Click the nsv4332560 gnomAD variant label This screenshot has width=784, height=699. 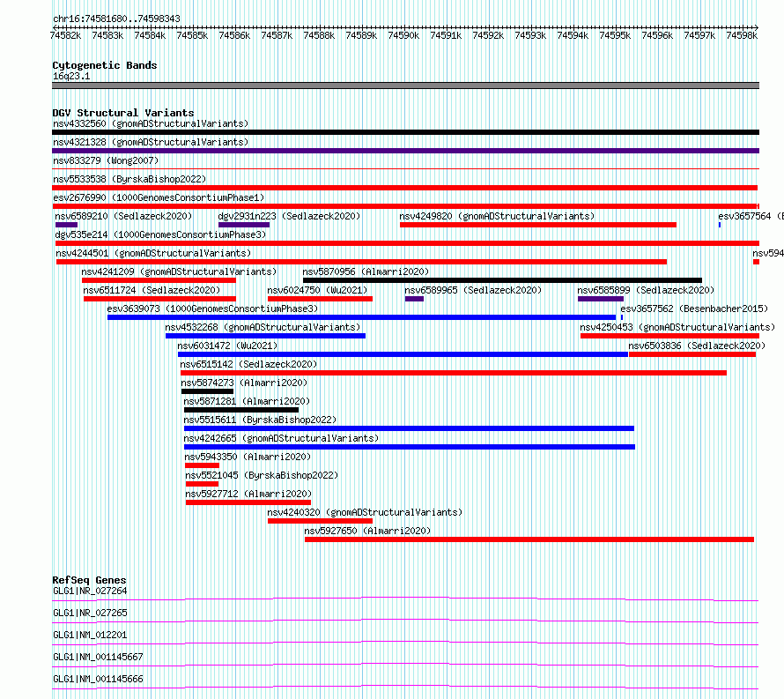[151, 123]
